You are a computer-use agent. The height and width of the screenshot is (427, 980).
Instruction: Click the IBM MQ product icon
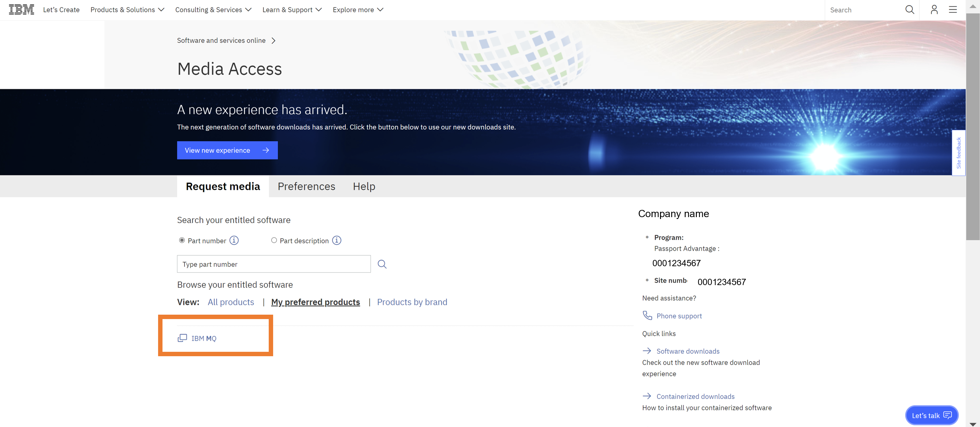pyautogui.click(x=182, y=338)
